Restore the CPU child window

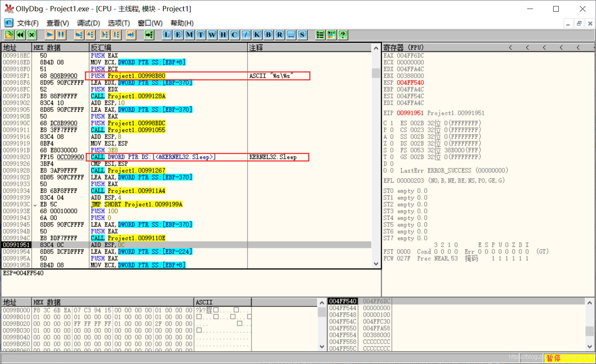[579, 23]
